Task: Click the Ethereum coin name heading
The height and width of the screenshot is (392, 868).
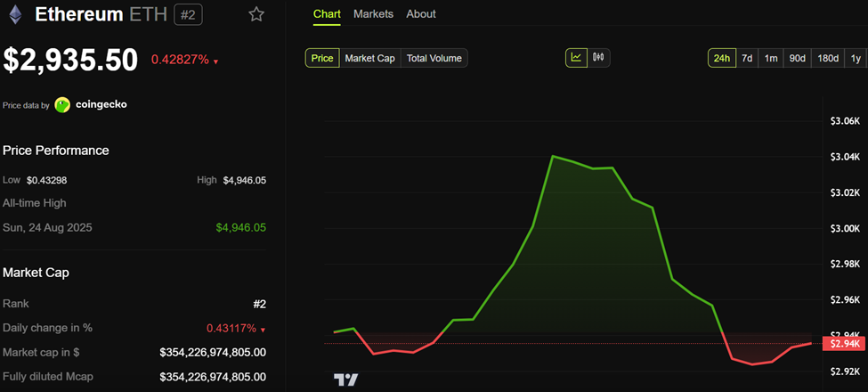Action: pyautogui.click(x=78, y=14)
